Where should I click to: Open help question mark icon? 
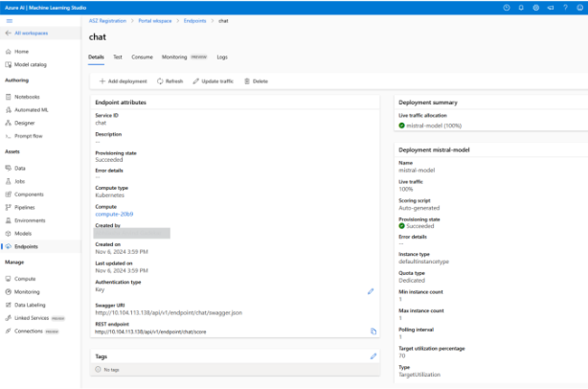click(566, 8)
